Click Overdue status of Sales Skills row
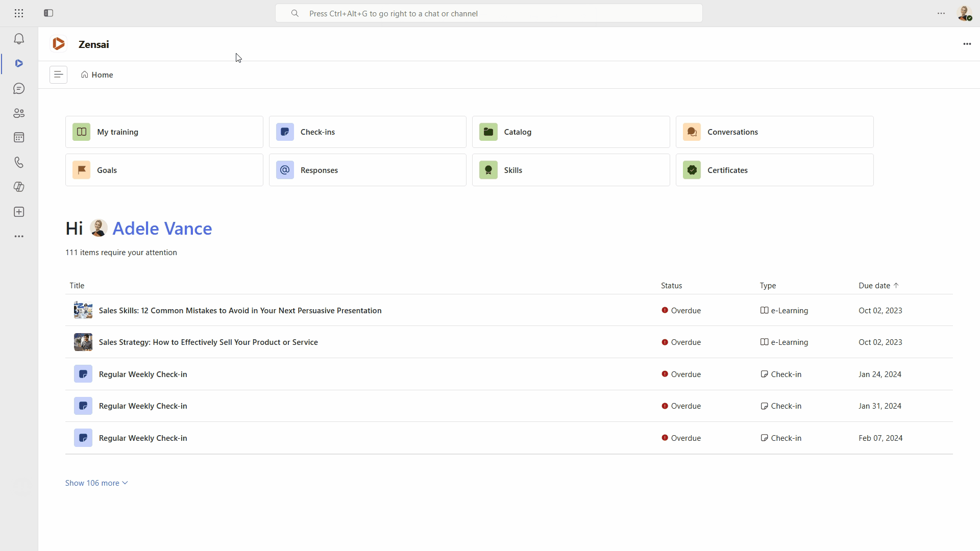 (681, 311)
